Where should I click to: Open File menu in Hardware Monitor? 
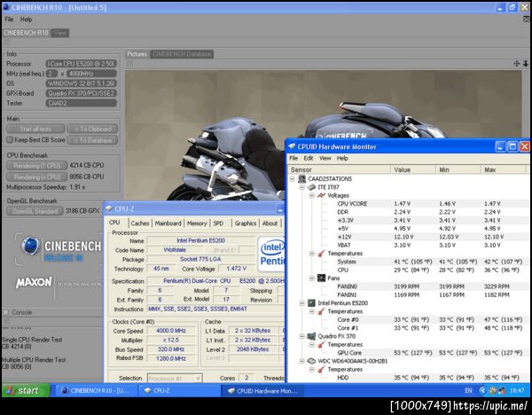point(293,158)
